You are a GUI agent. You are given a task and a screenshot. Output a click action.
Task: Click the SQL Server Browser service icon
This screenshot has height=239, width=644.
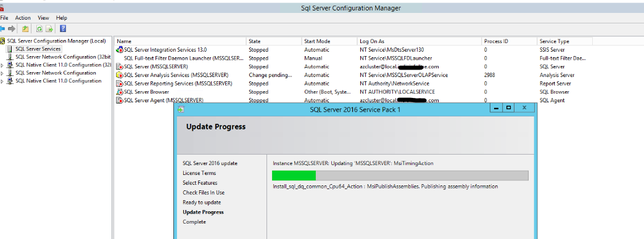(x=120, y=92)
